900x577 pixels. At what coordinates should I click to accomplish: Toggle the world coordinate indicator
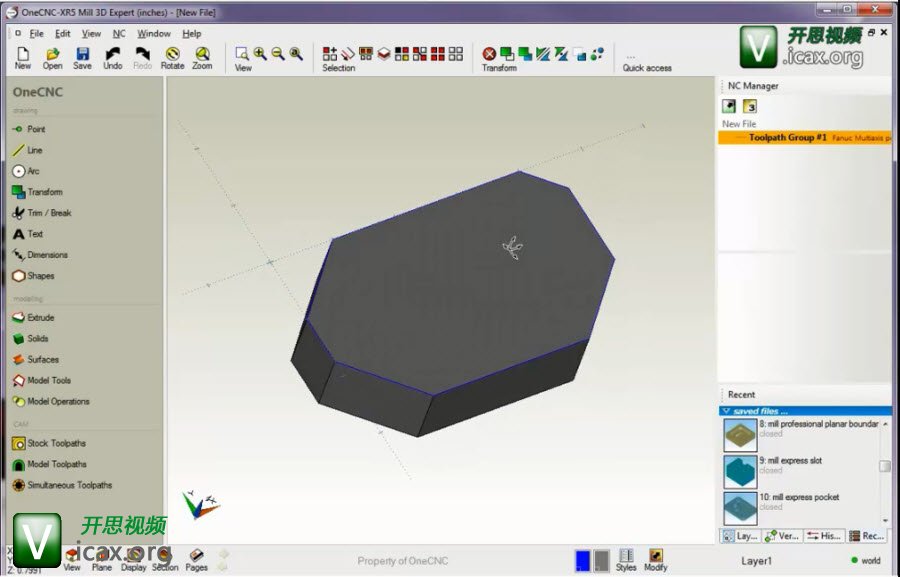point(865,561)
